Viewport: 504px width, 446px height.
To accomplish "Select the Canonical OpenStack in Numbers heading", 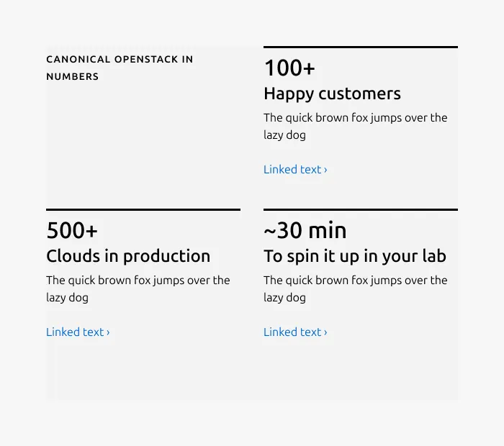I will 120,68.
